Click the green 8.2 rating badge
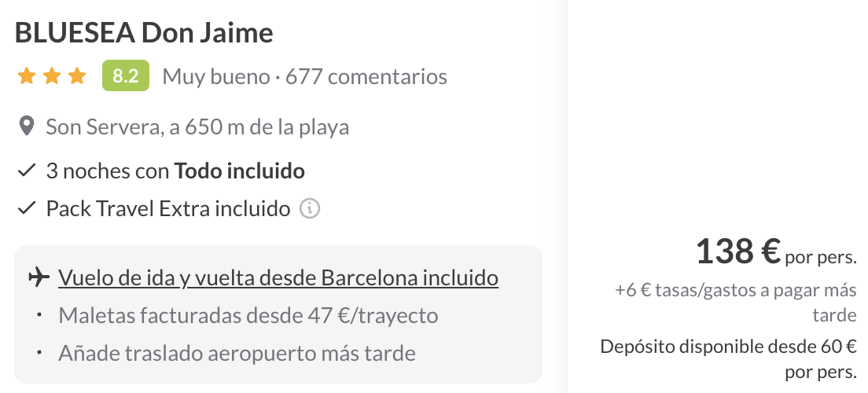This screenshot has height=393, width=868. (x=126, y=76)
